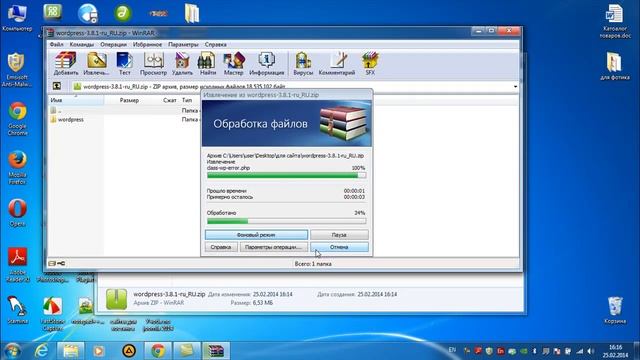640x360 pixels.
Task: Click the Добавить (Add) toolbar icon
Action: click(66, 63)
